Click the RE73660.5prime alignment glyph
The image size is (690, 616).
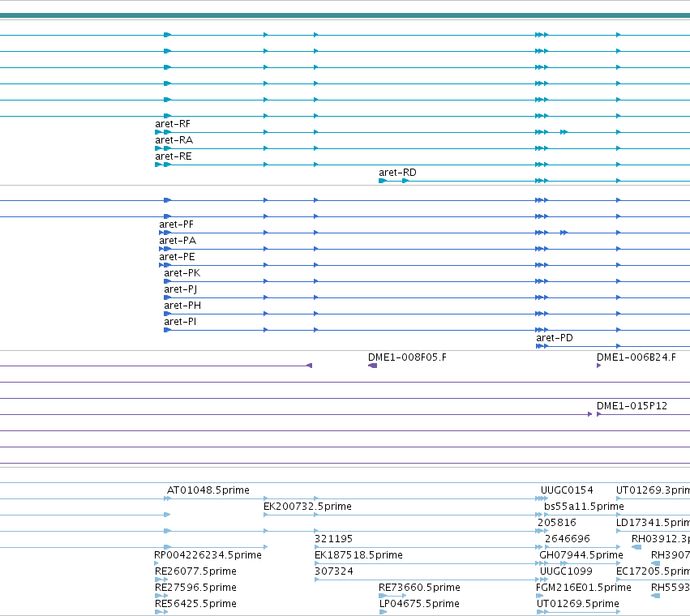pos(392,596)
